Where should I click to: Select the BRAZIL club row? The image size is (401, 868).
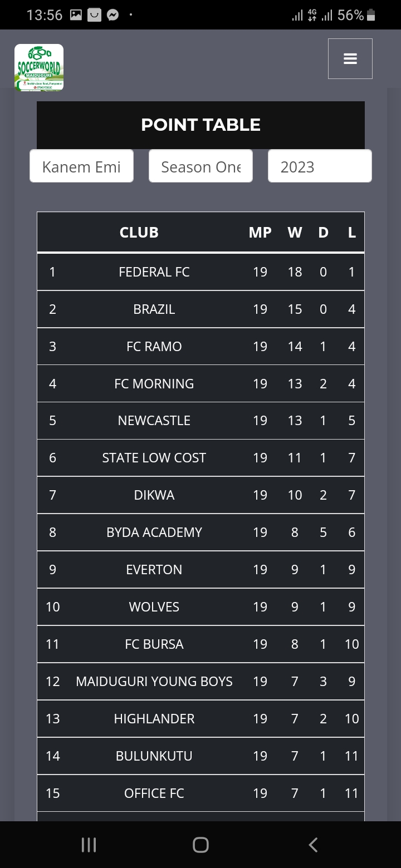200,309
